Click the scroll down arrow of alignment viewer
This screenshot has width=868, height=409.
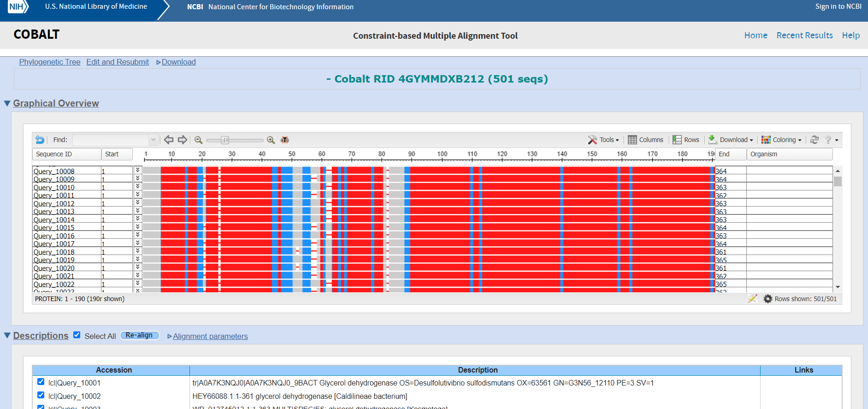(x=838, y=287)
